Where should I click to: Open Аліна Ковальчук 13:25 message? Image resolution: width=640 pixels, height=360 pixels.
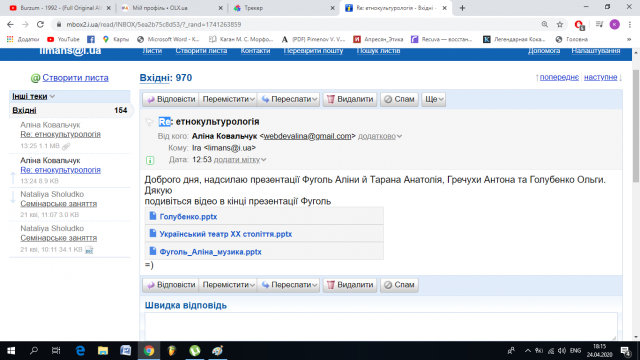coord(60,134)
